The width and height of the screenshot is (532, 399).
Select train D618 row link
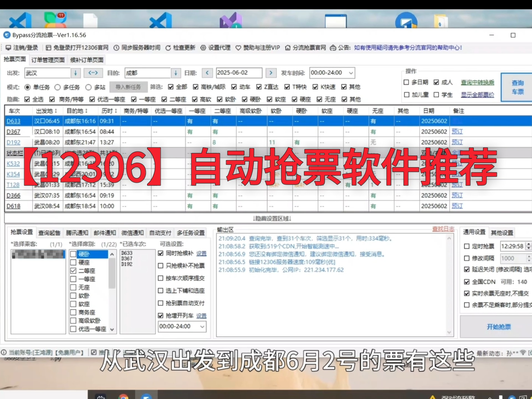13,206
